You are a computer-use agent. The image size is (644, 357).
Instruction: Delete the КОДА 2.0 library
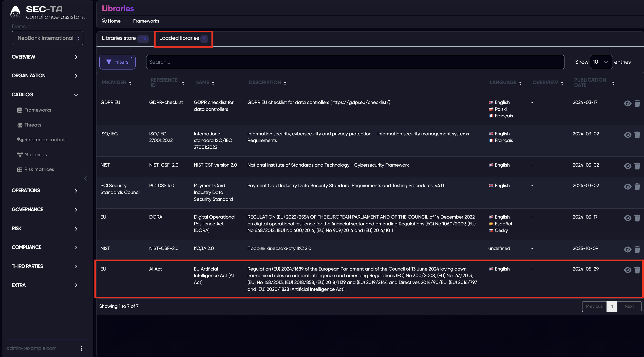coord(637,249)
